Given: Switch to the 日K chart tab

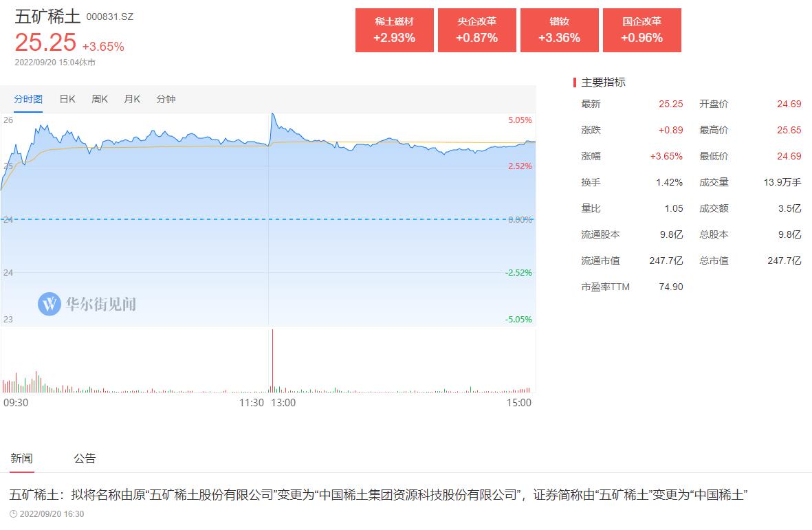Looking at the screenshot, I should point(67,99).
